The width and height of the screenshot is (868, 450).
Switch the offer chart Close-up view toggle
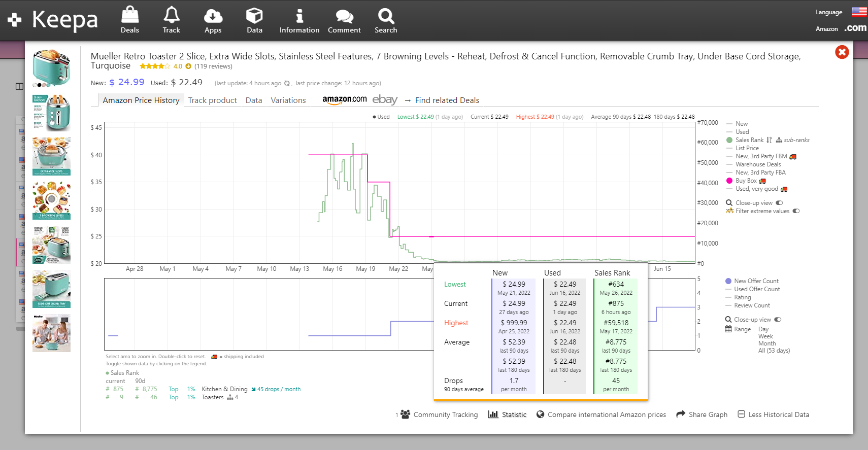point(778,320)
